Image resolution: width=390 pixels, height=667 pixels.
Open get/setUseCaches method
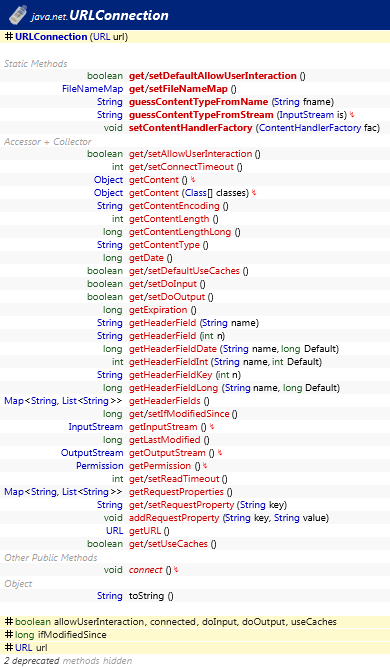[x=168, y=544]
